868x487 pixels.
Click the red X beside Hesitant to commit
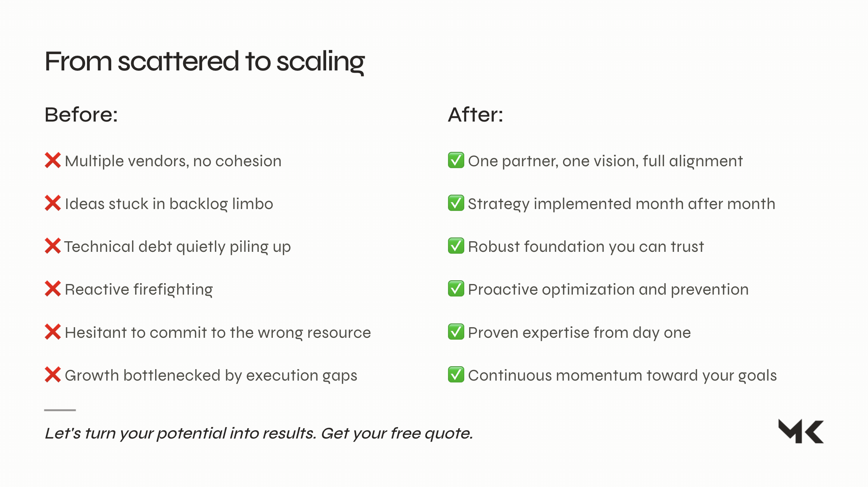pos(53,332)
